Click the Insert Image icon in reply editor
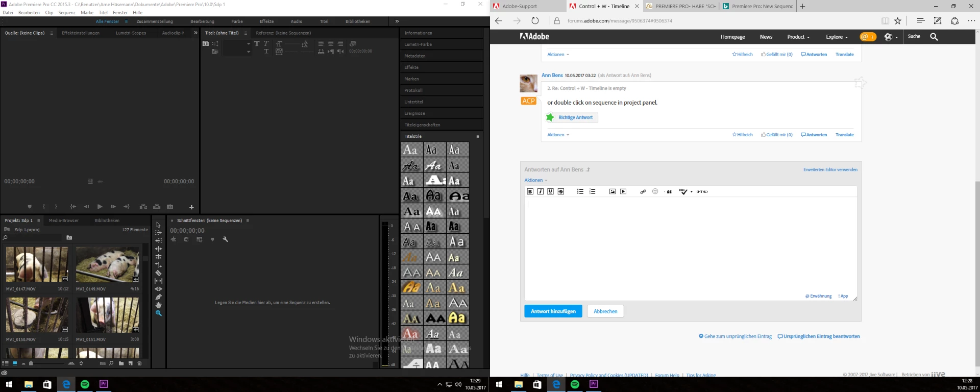Screen dimensions: 980x392 612,191
